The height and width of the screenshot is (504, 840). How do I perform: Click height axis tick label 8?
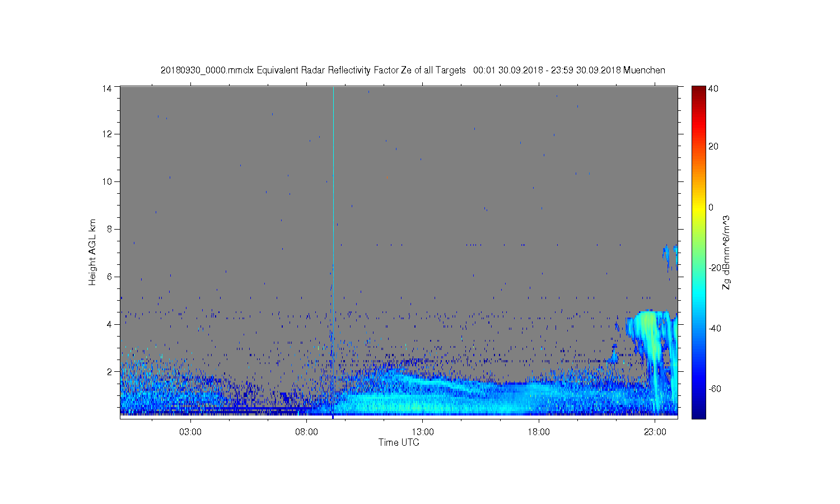[110, 229]
